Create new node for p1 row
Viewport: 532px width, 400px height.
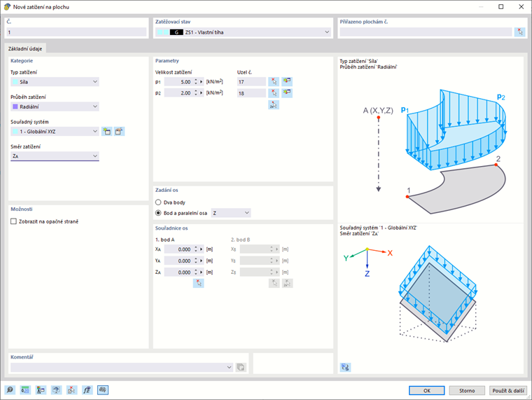tap(287, 81)
